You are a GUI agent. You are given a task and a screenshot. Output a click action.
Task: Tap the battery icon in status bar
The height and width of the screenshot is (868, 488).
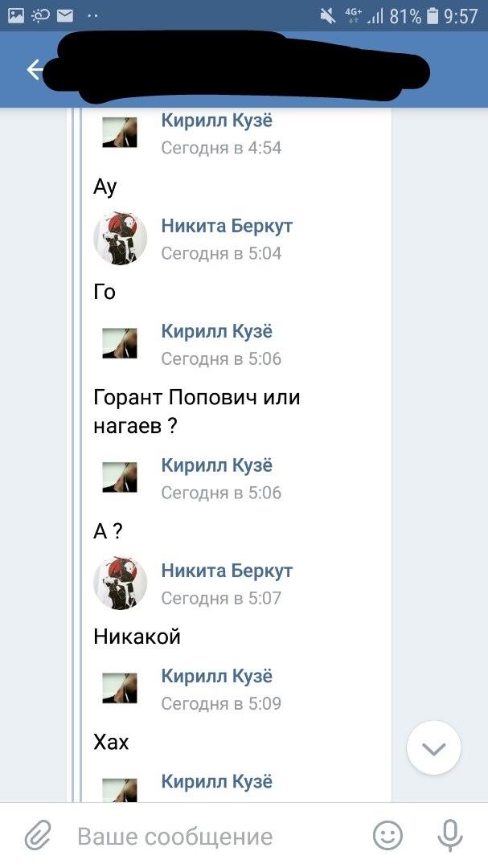433,15
